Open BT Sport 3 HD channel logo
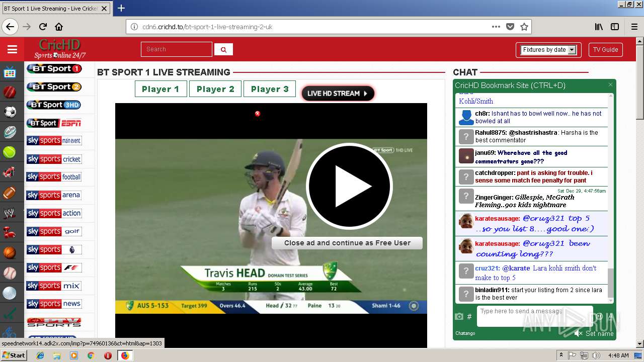 tap(54, 105)
